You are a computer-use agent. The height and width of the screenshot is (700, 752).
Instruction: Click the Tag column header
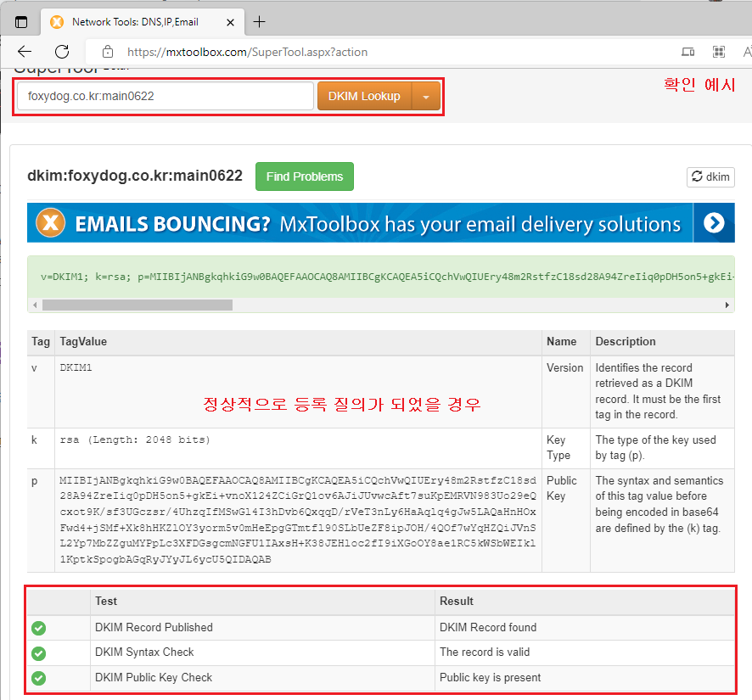[41, 341]
